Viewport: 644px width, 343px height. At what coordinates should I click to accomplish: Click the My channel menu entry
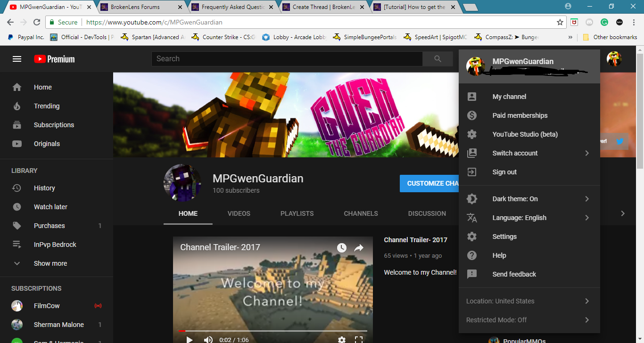(x=529, y=97)
